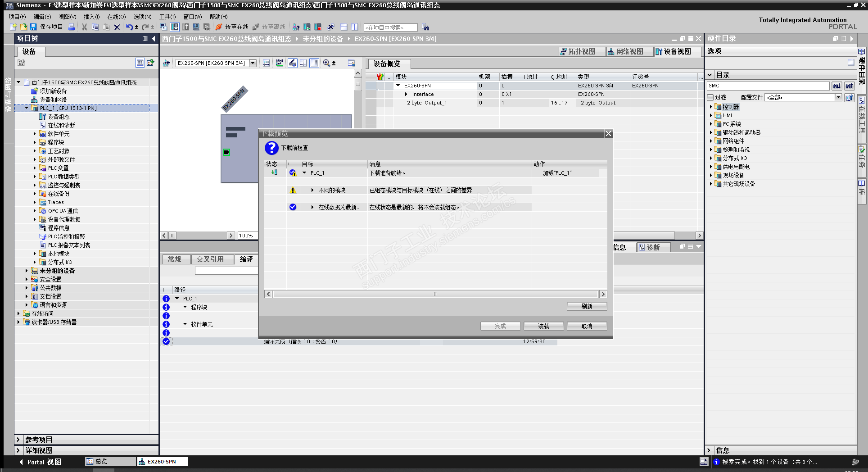Screen dimensions: 868x472
Task: Open the 项目(P) menu
Action: tap(17, 17)
